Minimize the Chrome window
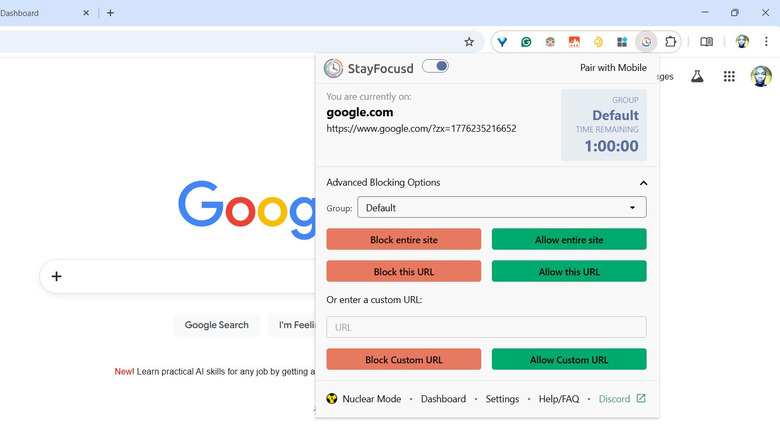 coord(705,12)
